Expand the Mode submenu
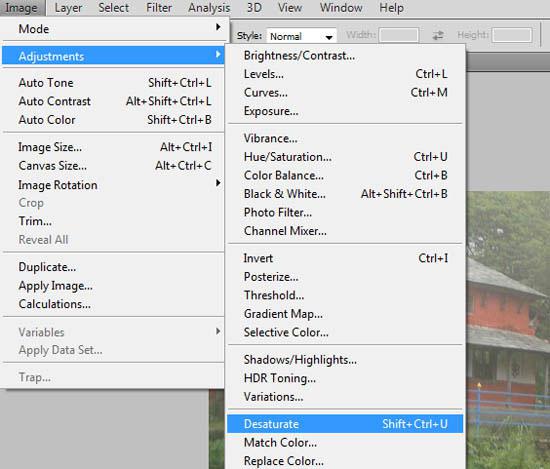 (113, 29)
